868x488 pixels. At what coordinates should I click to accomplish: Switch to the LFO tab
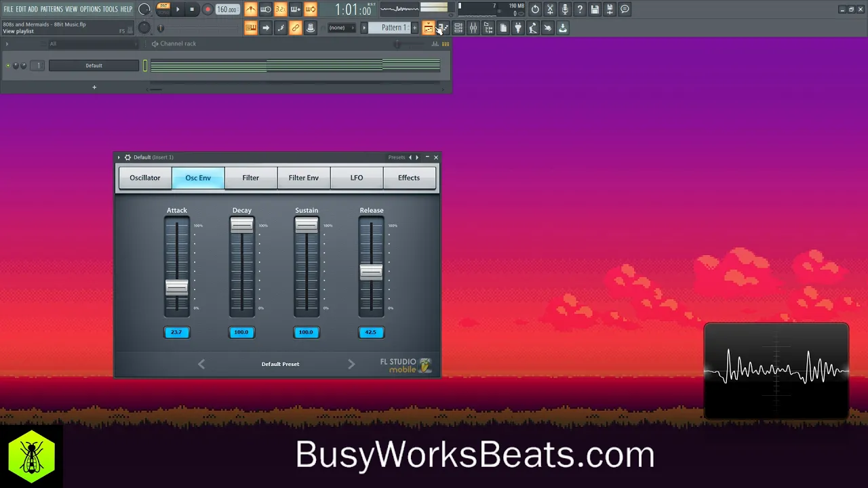pyautogui.click(x=357, y=178)
